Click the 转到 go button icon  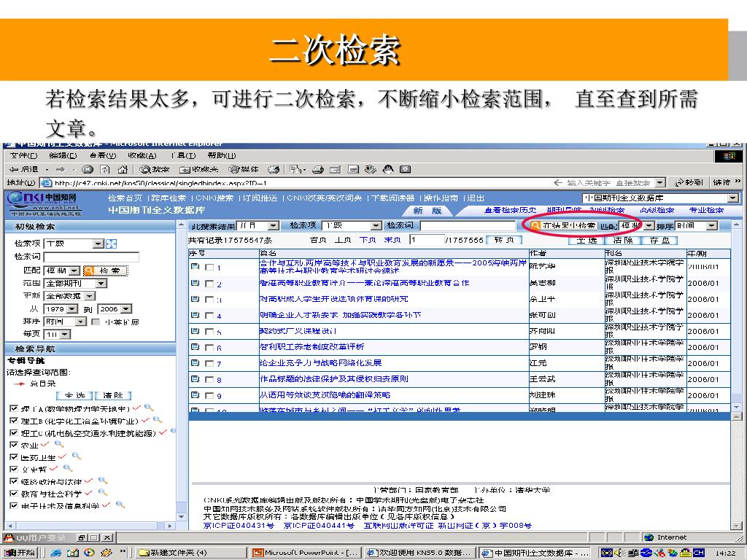click(689, 182)
